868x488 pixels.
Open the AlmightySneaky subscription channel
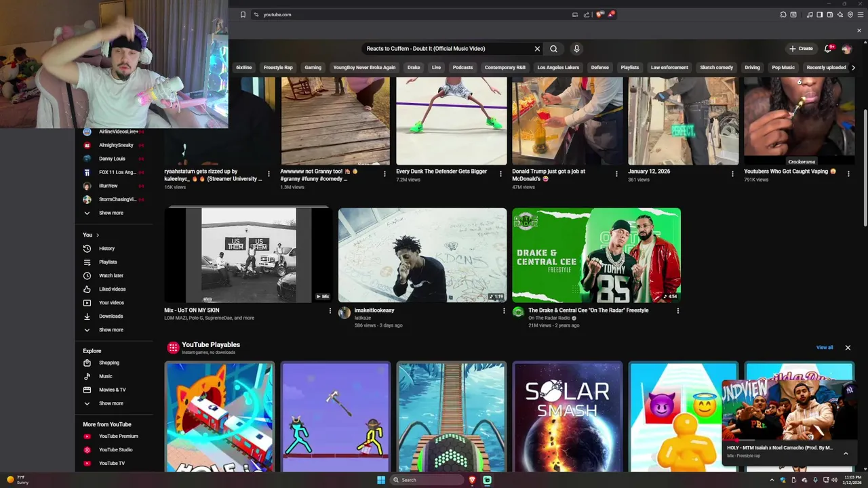coord(116,145)
